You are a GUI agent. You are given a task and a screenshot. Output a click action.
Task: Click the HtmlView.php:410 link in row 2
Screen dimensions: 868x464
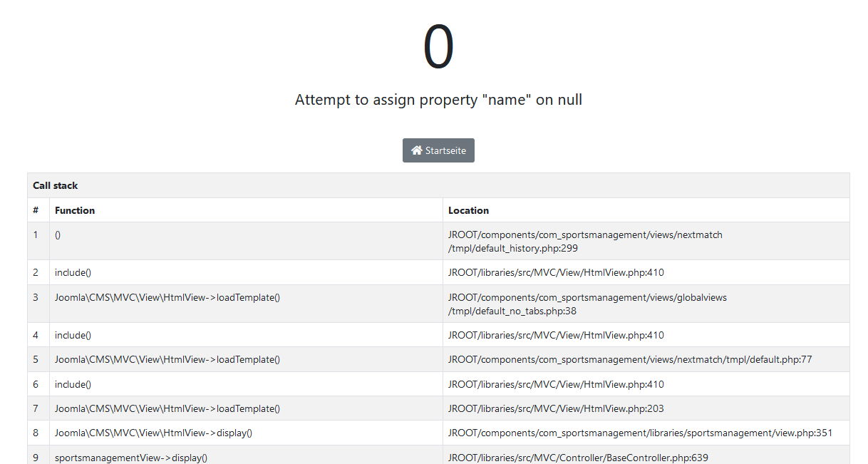point(555,272)
